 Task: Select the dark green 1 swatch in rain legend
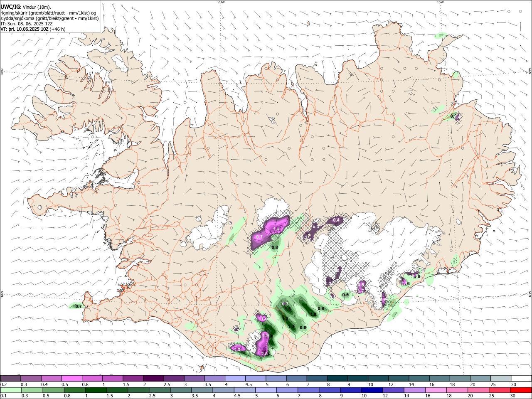pos(96,390)
